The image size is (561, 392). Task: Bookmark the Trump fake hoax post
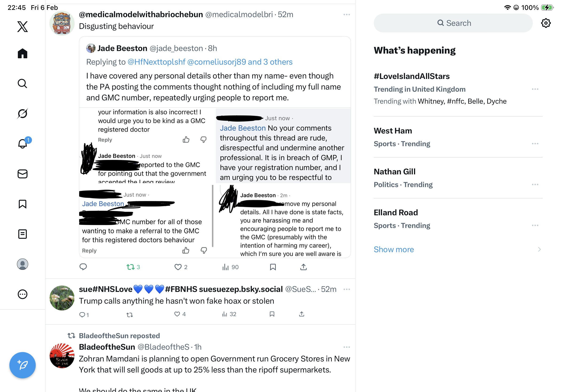coord(272,314)
